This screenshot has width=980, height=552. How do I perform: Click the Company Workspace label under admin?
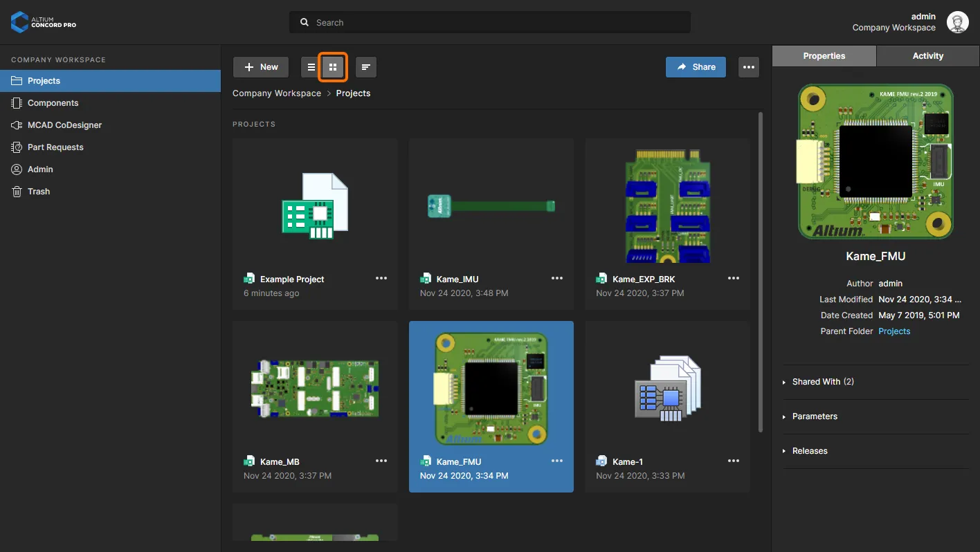point(893,28)
